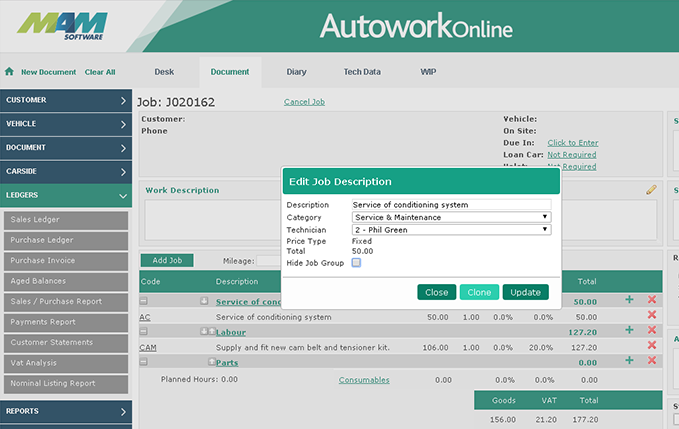
Task: Open the Category dropdown
Action: click(451, 217)
